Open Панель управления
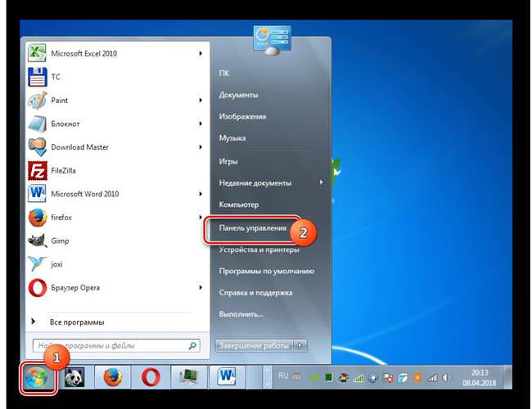This screenshot has width=532, height=409. 253,228
